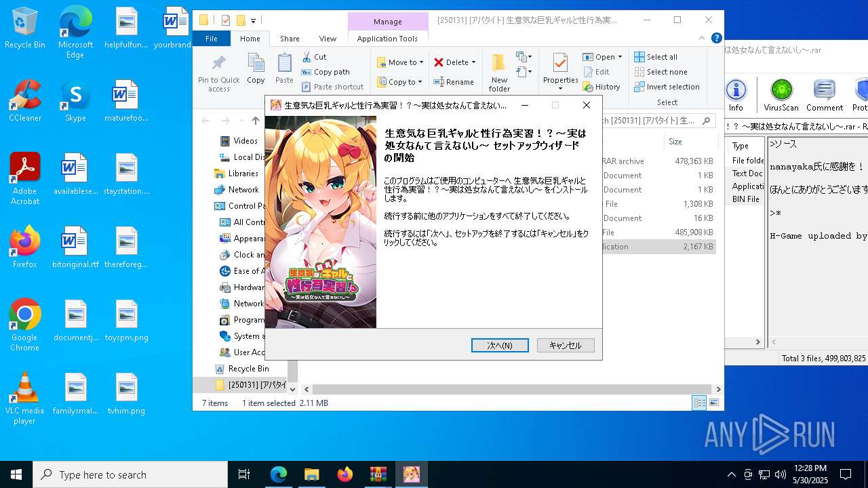Click Info in WinRAR toolbar

coord(736,95)
